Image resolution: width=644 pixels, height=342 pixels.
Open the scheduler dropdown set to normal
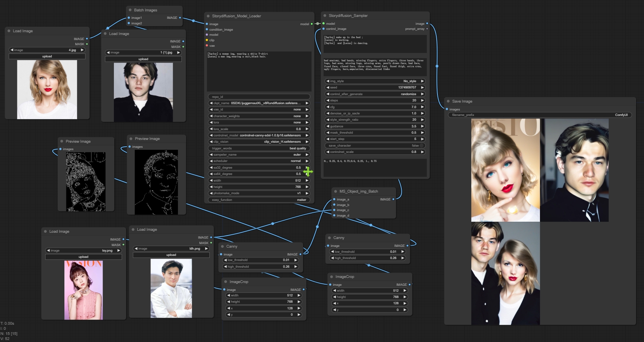259,161
